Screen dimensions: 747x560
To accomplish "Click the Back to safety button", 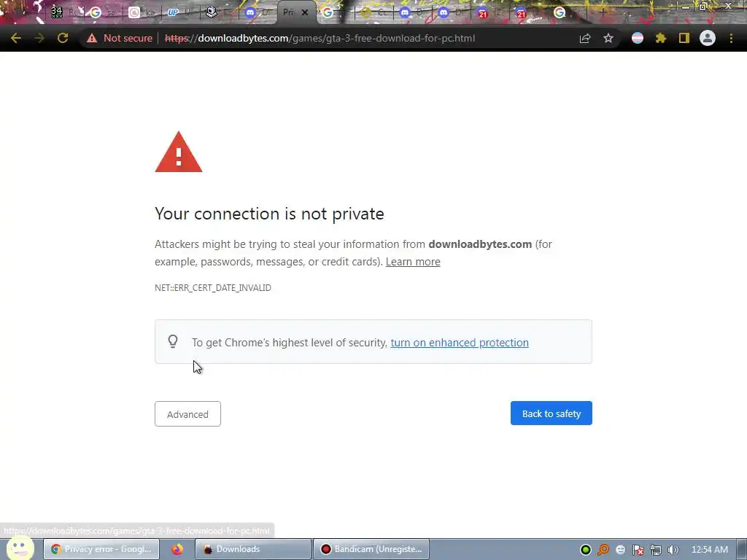I will (x=551, y=413).
